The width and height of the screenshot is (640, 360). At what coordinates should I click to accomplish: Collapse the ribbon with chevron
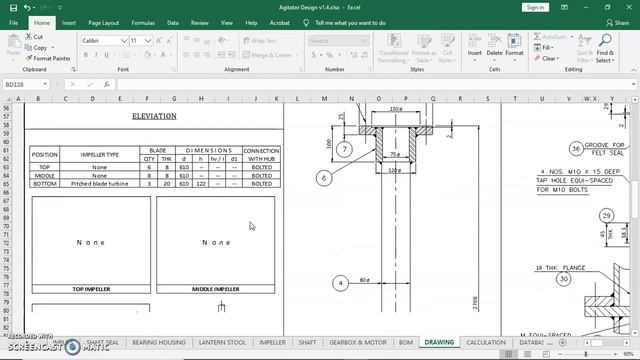click(x=633, y=70)
